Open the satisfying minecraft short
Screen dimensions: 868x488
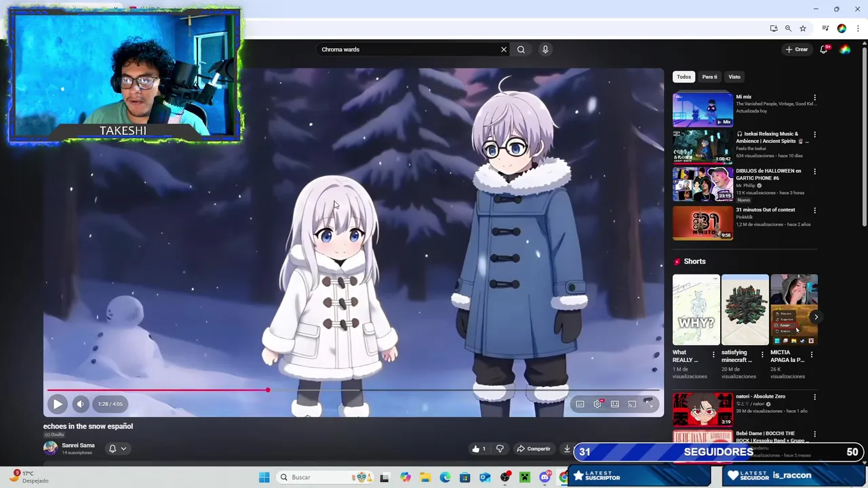click(745, 310)
